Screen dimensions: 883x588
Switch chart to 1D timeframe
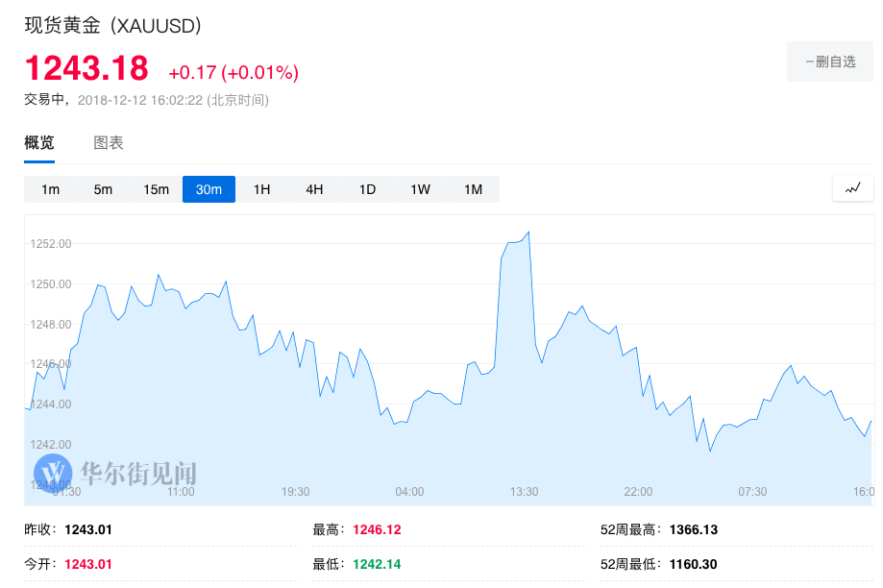367,189
